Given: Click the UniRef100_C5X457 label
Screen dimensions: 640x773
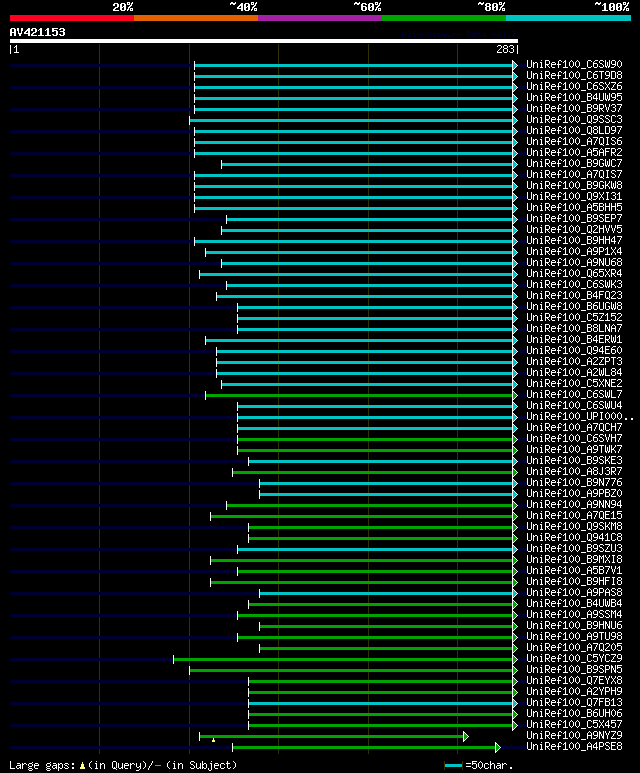Looking at the screenshot, I should click(x=574, y=725).
